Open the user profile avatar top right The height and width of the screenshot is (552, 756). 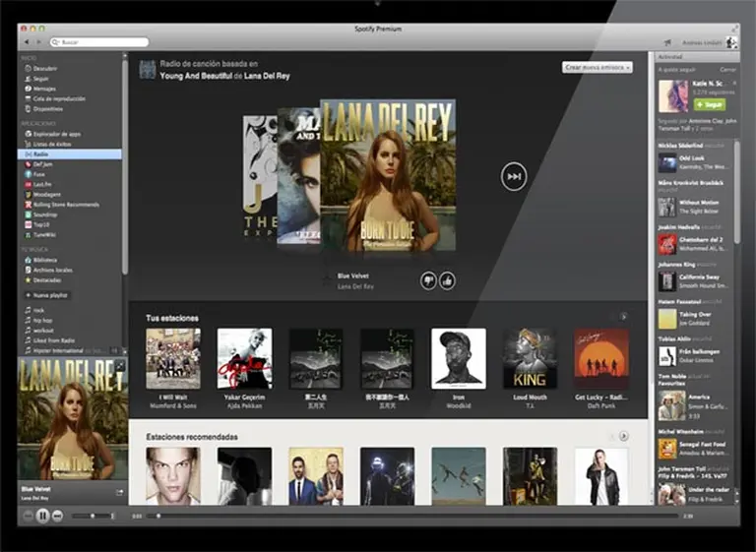(731, 42)
